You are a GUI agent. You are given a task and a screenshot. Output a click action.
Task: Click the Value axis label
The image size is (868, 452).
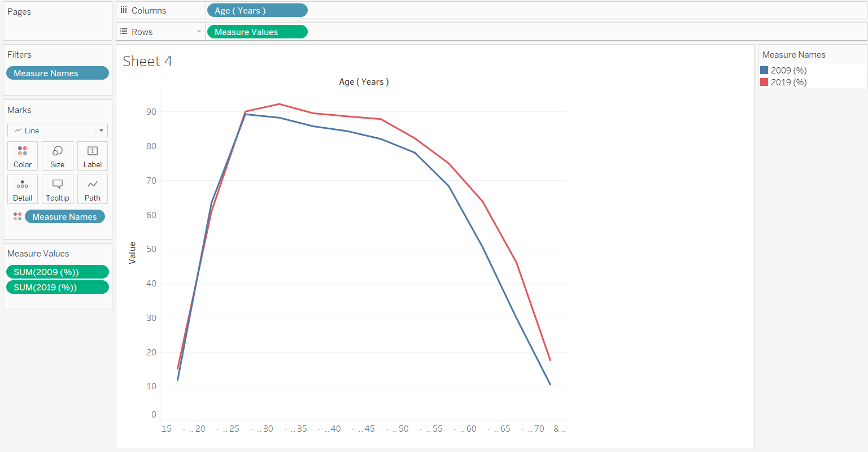tap(133, 253)
